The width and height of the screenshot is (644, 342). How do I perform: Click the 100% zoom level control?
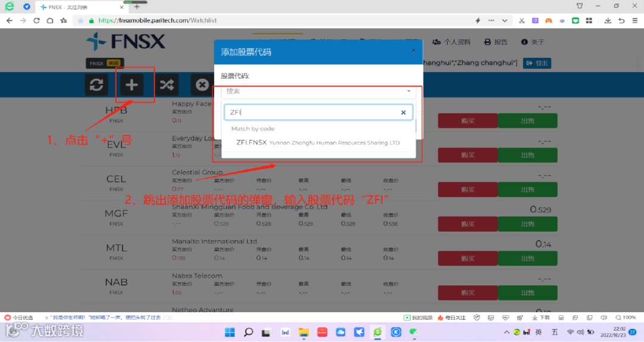[x=625, y=318]
